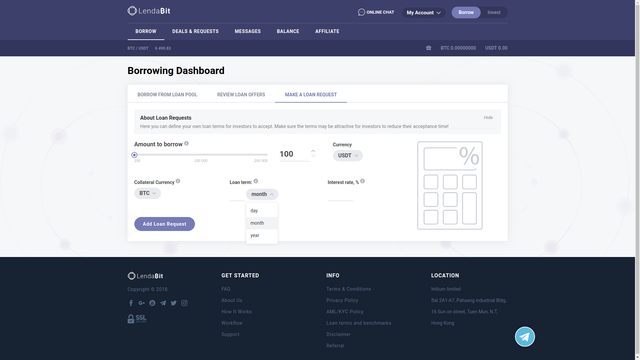
Task: Open the online chat bubble icon
Action: coord(361,12)
